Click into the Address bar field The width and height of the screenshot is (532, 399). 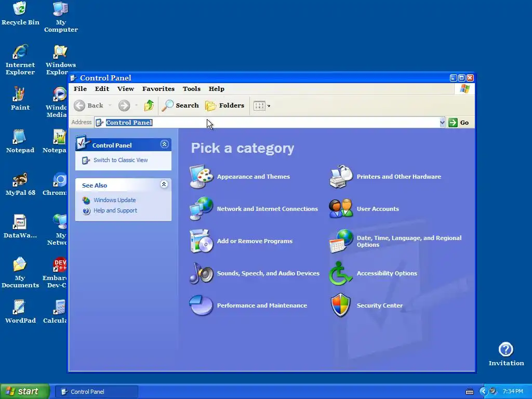click(x=270, y=123)
